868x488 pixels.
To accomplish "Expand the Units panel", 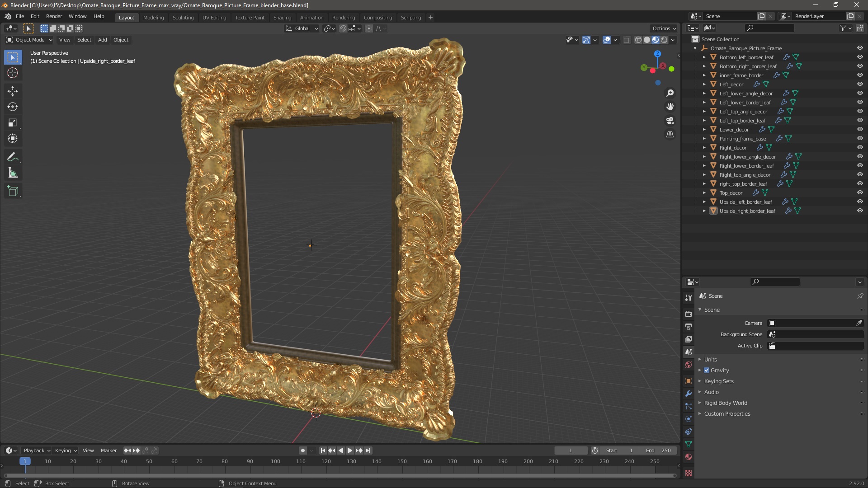I will (x=710, y=359).
